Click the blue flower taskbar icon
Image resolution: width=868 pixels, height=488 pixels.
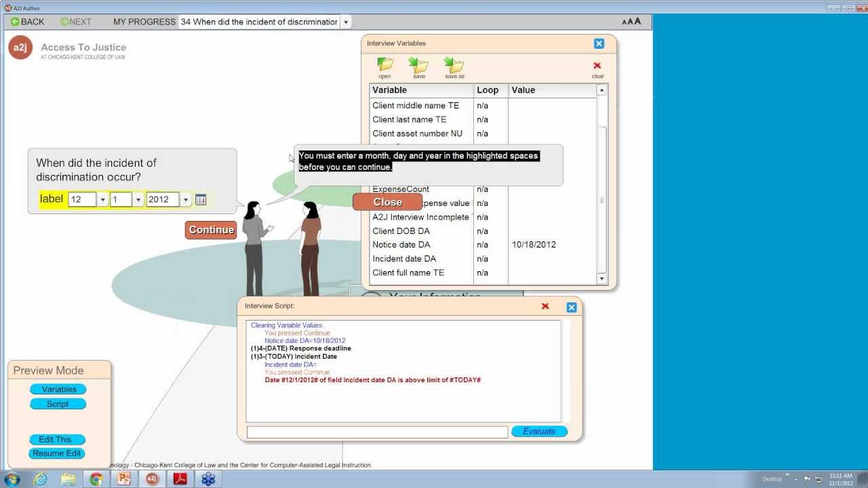(x=208, y=479)
